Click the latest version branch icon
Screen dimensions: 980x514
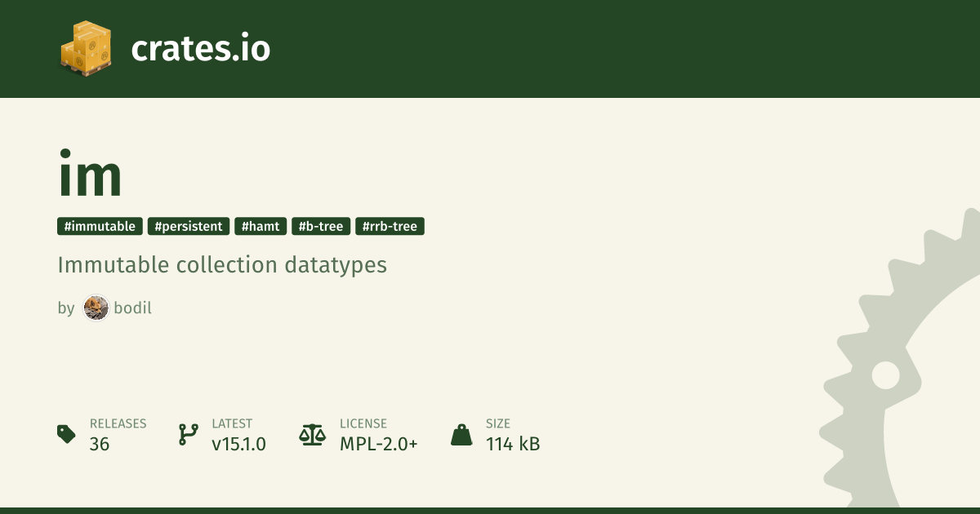click(189, 434)
